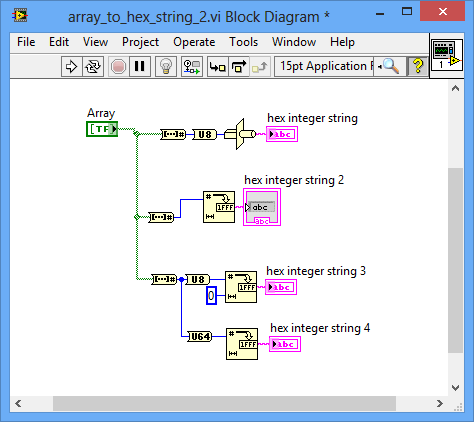The image size is (474, 422).
Task: Select Number To Hex String node feeding string 2
Action: coord(219,207)
